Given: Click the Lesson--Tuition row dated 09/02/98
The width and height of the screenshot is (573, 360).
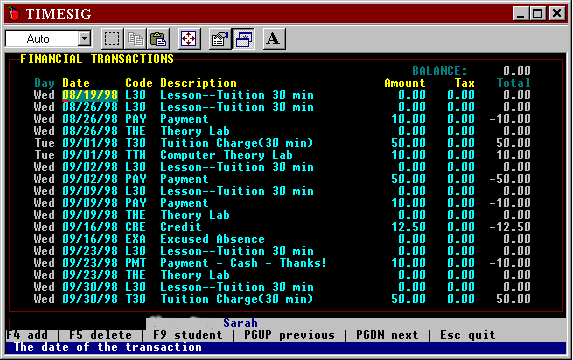Looking at the screenshot, I should point(282,167).
